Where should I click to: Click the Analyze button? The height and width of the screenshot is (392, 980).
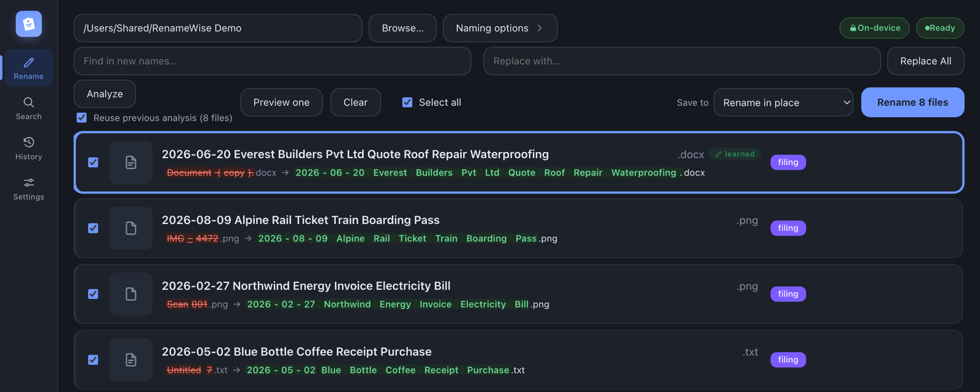pos(105,94)
